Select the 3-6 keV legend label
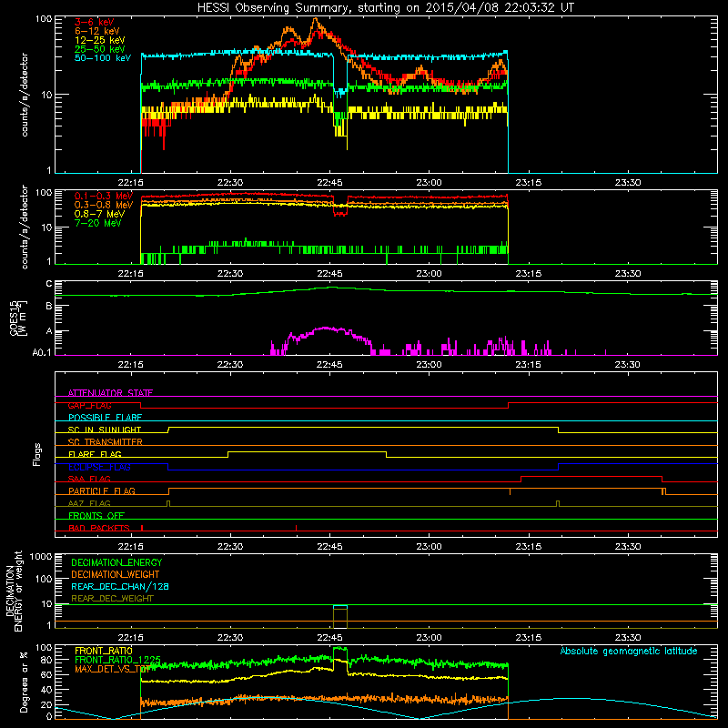 click(x=94, y=22)
